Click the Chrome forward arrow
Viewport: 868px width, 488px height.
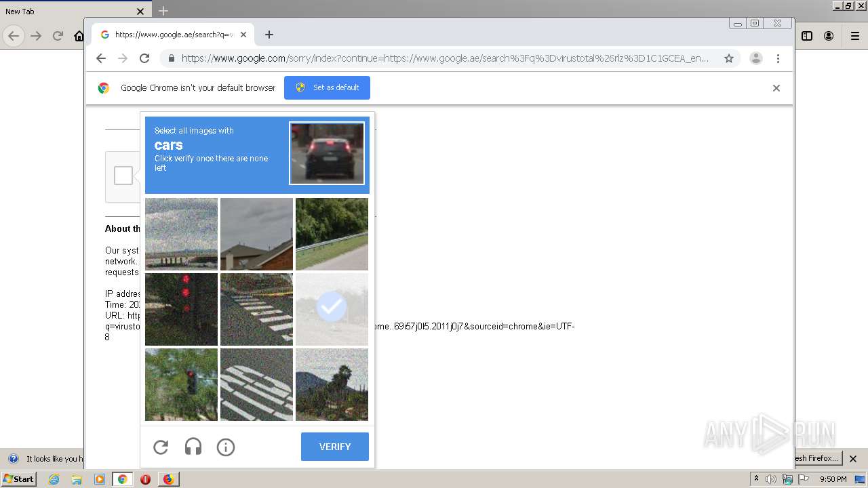pos(123,58)
